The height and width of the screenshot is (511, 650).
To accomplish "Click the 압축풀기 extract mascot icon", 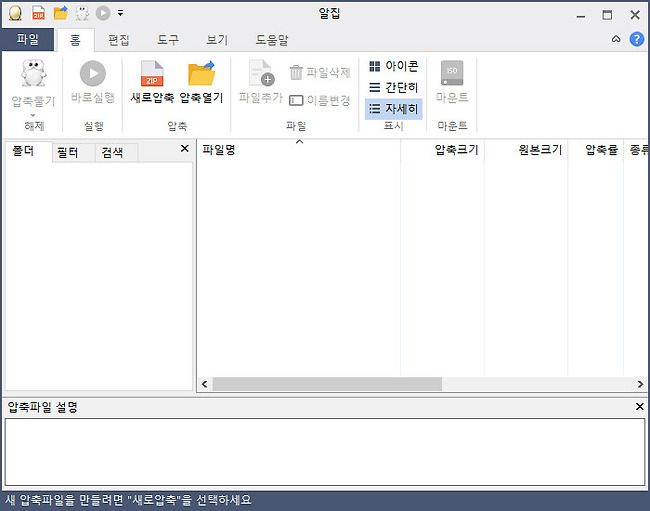I will 34,73.
